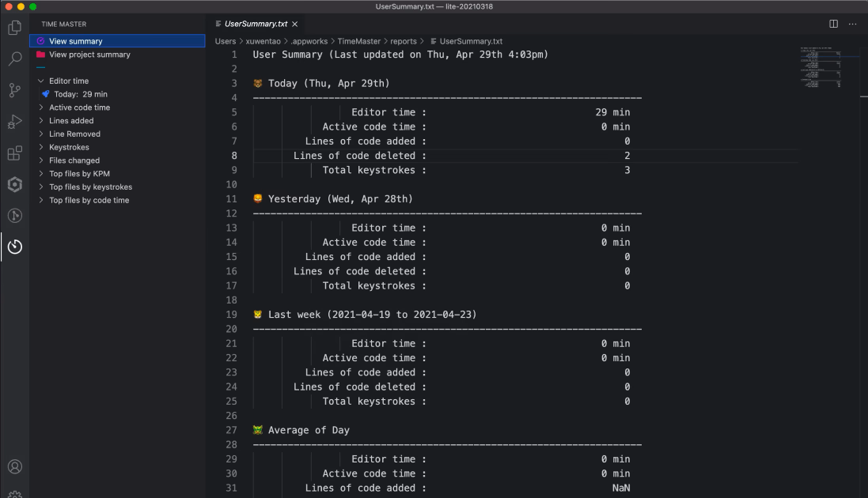This screenshot has height=498, width=868.
Task: Open the compass-shaped activity bar icon
Action: coord(15,215)
